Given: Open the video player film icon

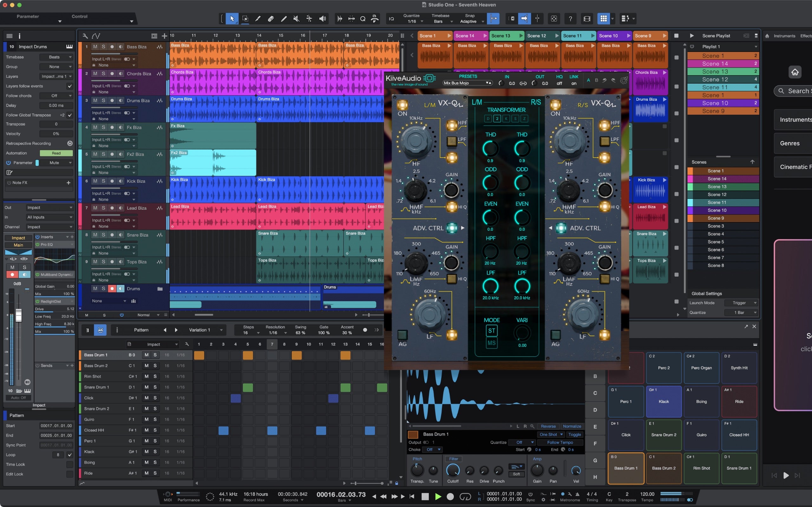Looking at the screenshot, I should point(587,19).
